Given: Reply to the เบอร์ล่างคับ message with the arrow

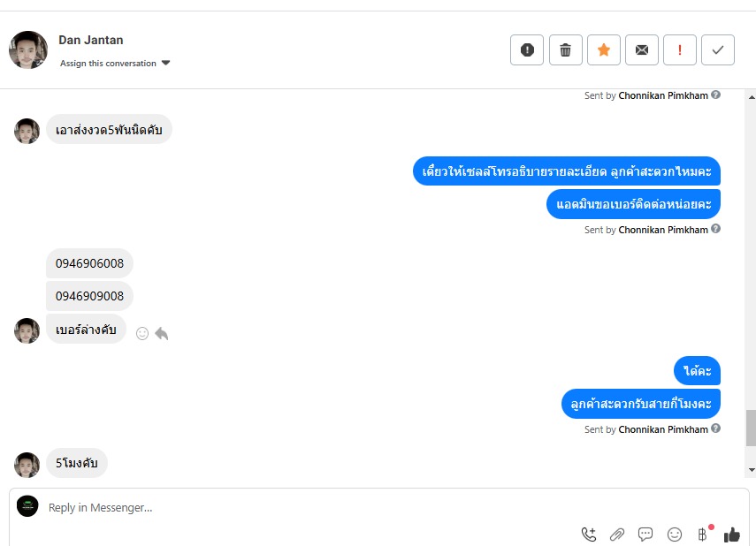Looking at the screenshot, I should click(x=162, y=333).
